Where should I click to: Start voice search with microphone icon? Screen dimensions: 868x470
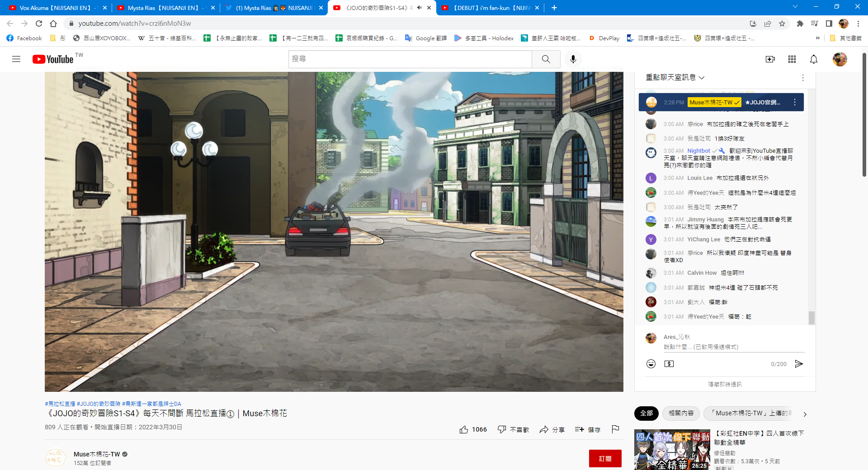573,59
